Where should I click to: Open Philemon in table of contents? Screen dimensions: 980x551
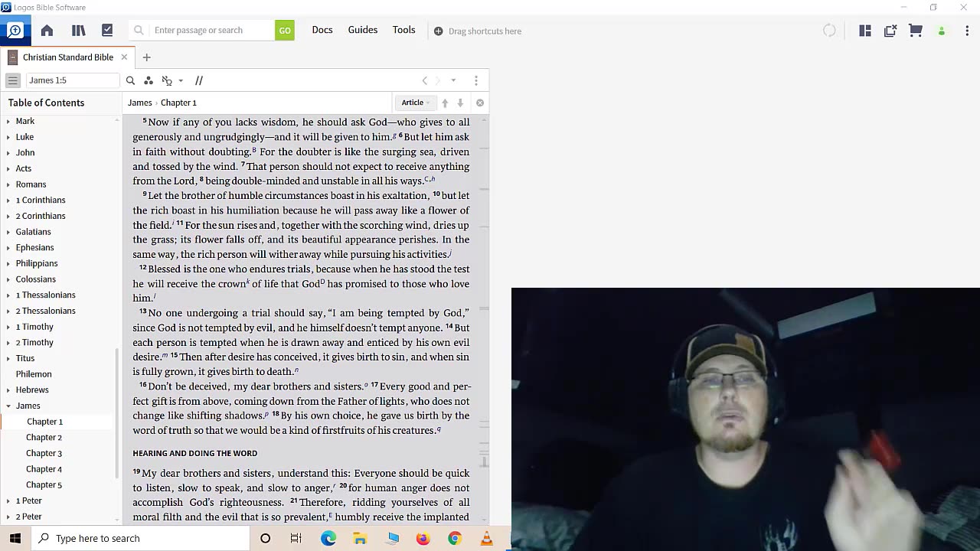tap(34, 374)
